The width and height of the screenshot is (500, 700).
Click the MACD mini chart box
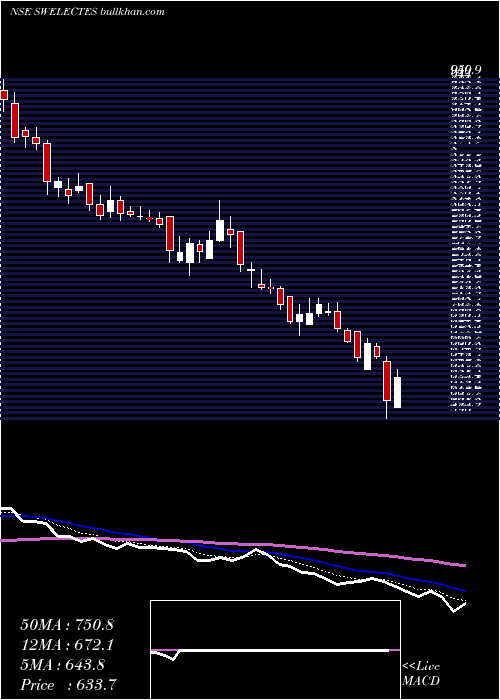[x=275, y=650]
